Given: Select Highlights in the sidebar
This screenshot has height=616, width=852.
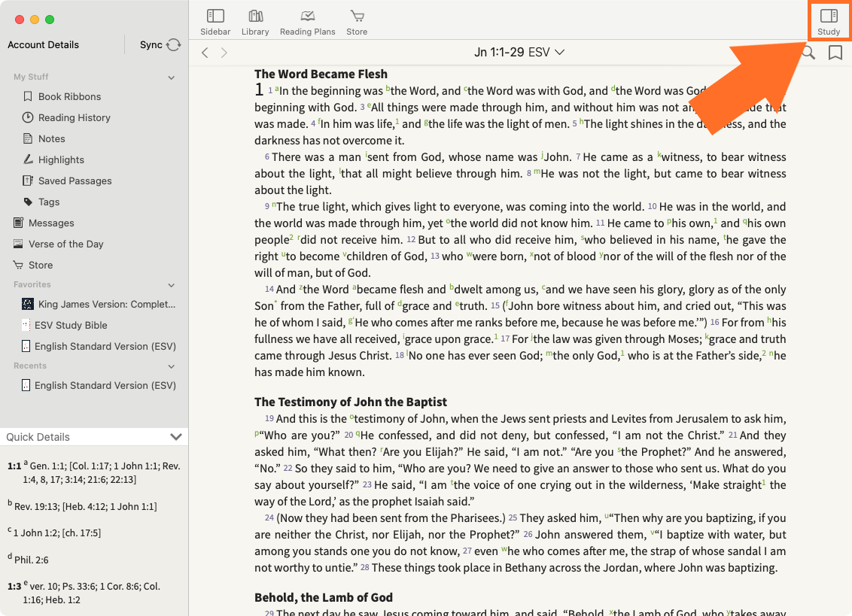Looking at the screenshot, I should (x=62, y=159).
